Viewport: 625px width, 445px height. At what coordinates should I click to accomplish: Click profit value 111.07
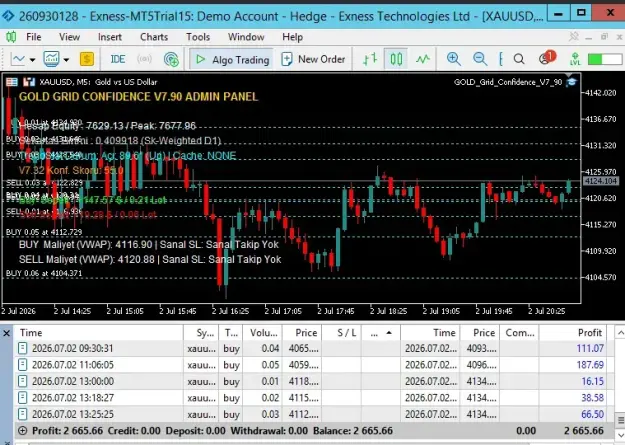[590, 349]
